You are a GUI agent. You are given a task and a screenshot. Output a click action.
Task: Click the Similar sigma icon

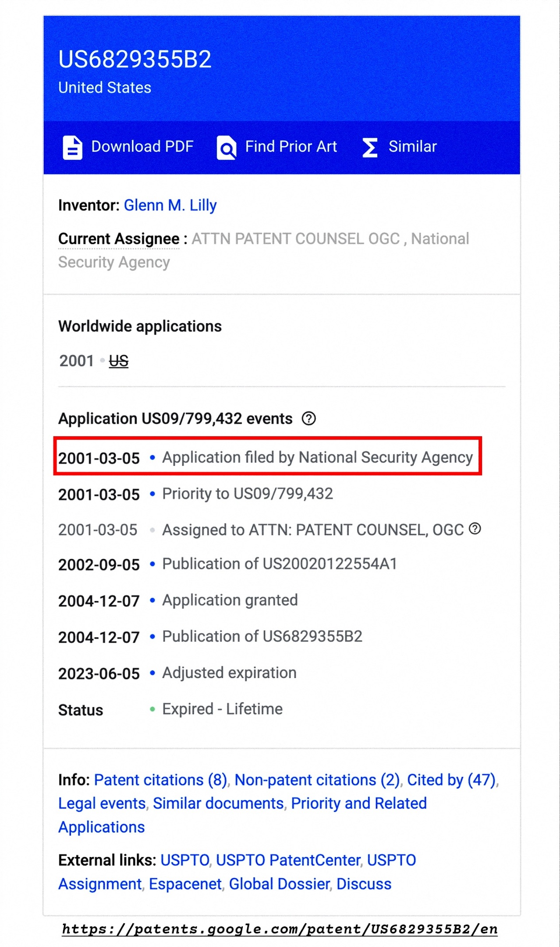coord(370,147)
